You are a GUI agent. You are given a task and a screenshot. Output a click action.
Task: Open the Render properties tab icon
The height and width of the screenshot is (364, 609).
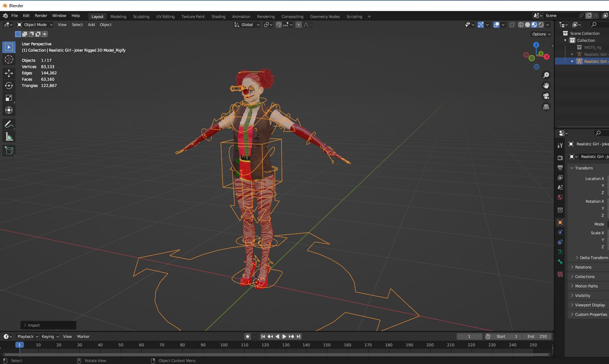pos(560,157)
